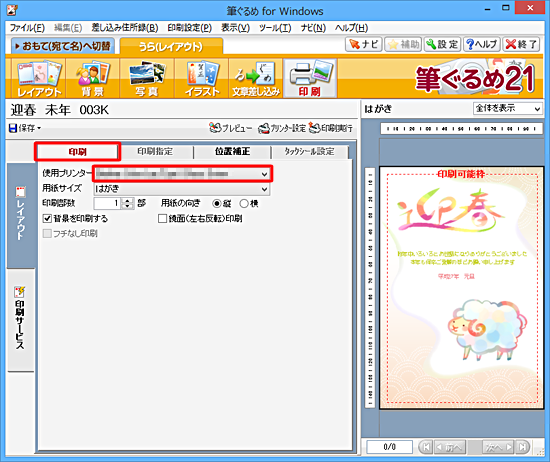Click 印刷実行 execute print
Screen dimensions: 550x462
[331, 128]
